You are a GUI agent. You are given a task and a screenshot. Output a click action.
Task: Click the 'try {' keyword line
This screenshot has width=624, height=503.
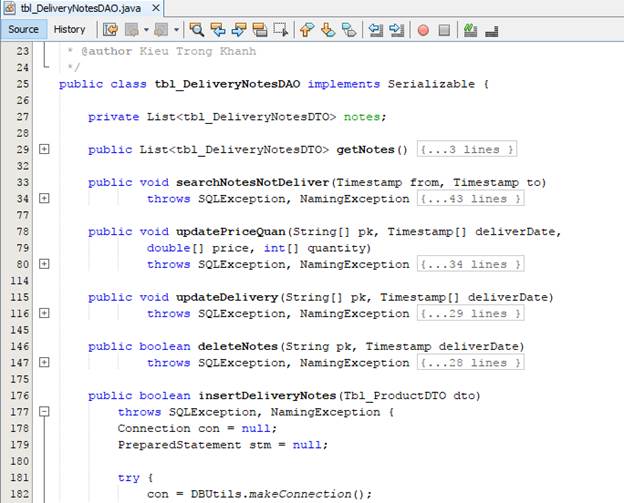(x=136, y=478)
